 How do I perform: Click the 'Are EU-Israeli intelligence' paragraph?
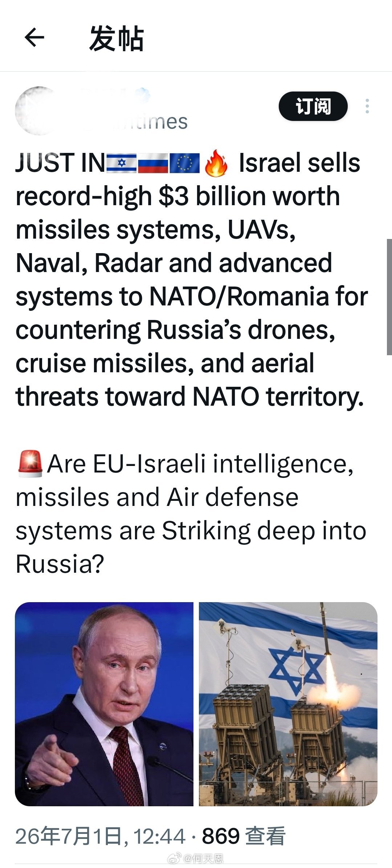coord(191,514)
